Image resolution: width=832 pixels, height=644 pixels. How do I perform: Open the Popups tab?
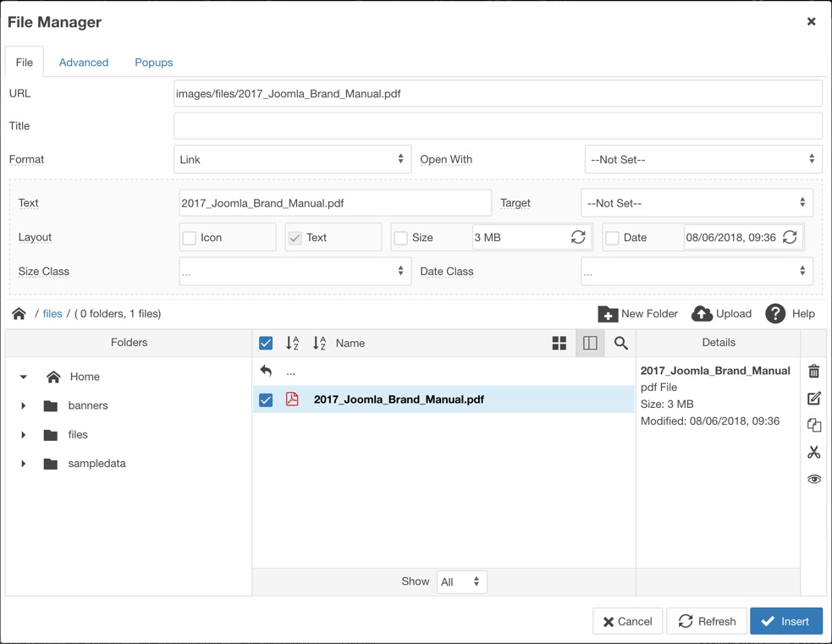click(x=153, y=63)
